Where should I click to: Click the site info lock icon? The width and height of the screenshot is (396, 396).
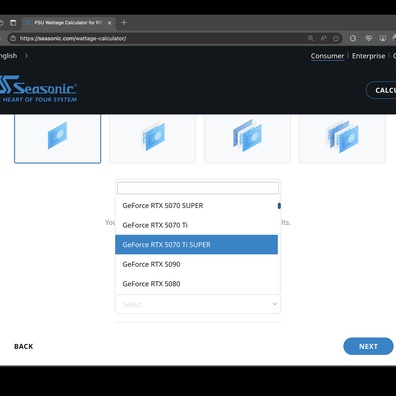click(13, 38)
